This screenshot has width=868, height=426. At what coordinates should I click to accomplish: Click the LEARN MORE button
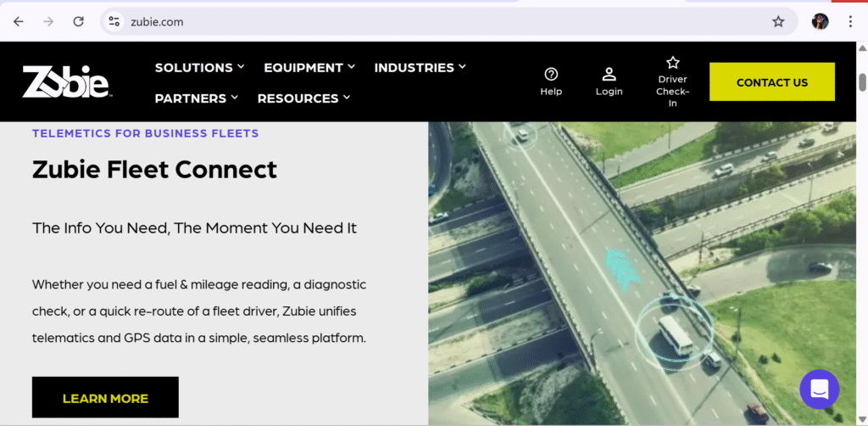coord(105,397)
